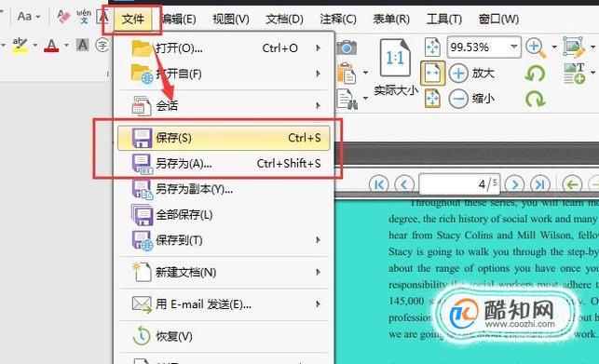Toggle the fit width icon

pos(432,73)
